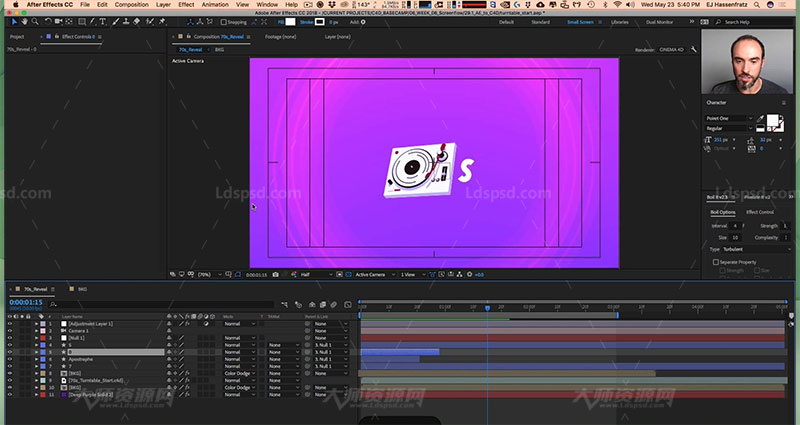The height and width of the screenshot is (425, 800).
Task: Select the Selection arrow tool
Action: [x=14, y=21]
